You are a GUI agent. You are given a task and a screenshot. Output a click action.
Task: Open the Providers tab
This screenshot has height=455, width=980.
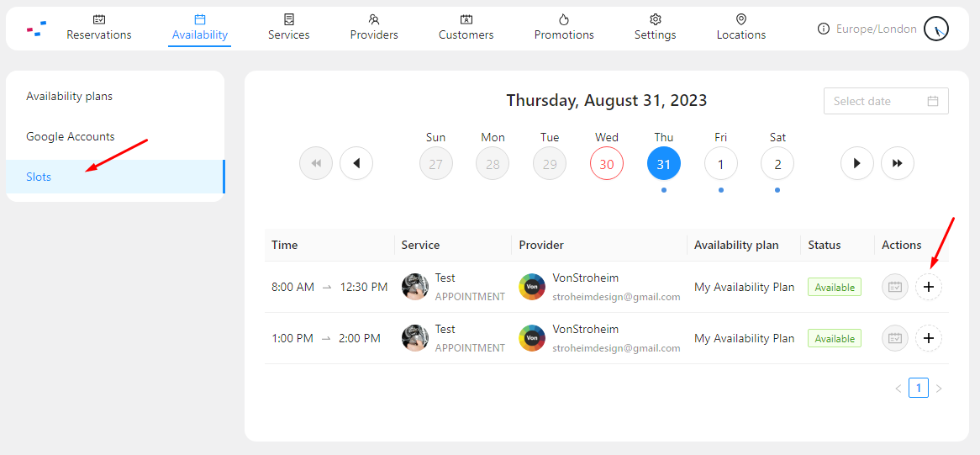[x=374, y=28]
